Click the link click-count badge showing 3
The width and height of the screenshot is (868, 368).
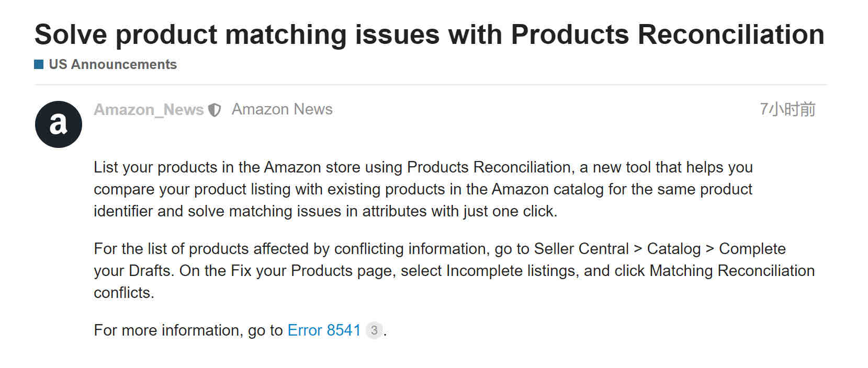pyautogui.click(x=374, y=330)
